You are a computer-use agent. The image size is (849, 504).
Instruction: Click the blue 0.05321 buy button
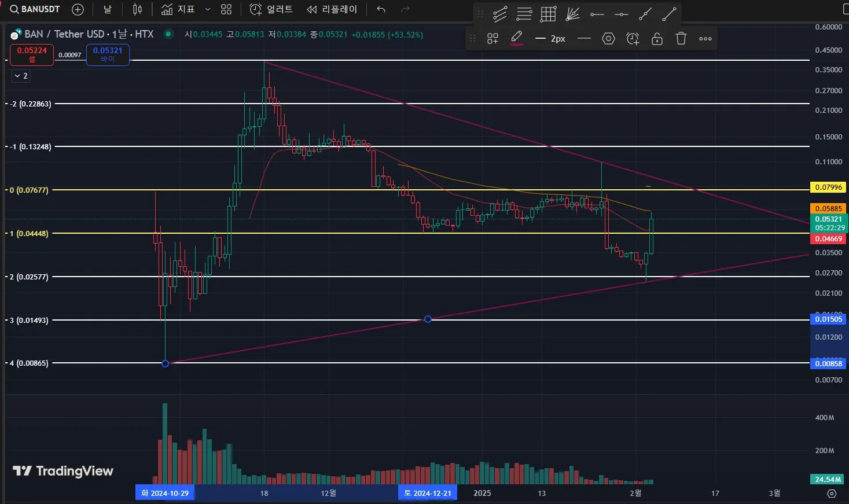108,54
